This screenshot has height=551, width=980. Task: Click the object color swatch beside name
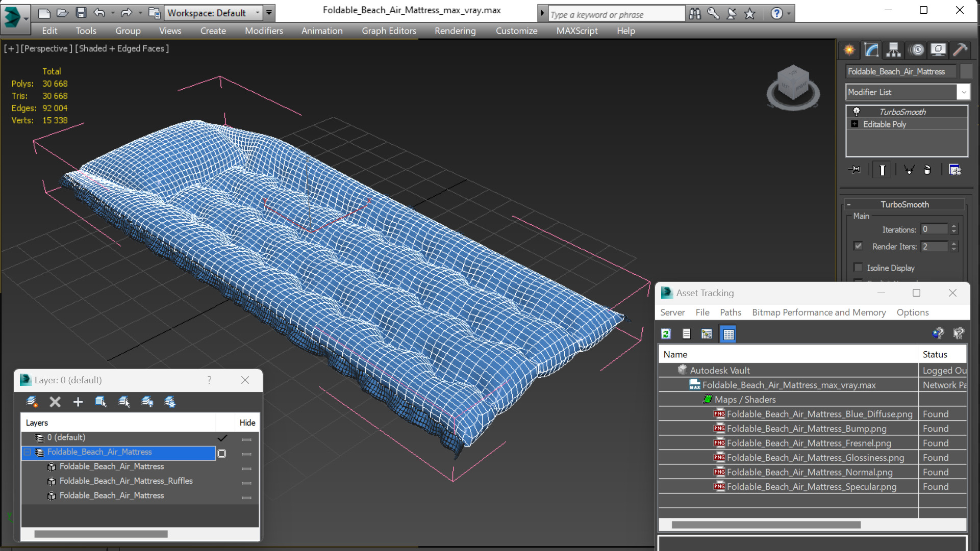tap(965, 71)
